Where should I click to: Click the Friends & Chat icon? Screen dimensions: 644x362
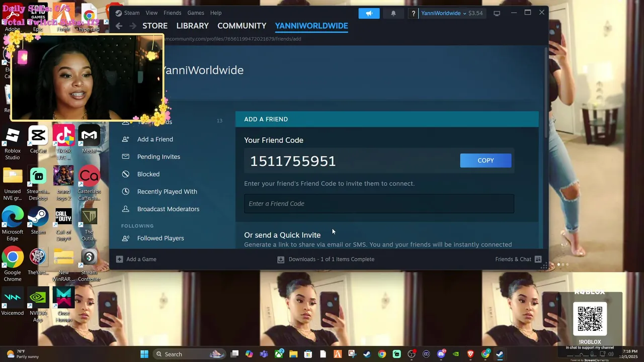point(538,259)
